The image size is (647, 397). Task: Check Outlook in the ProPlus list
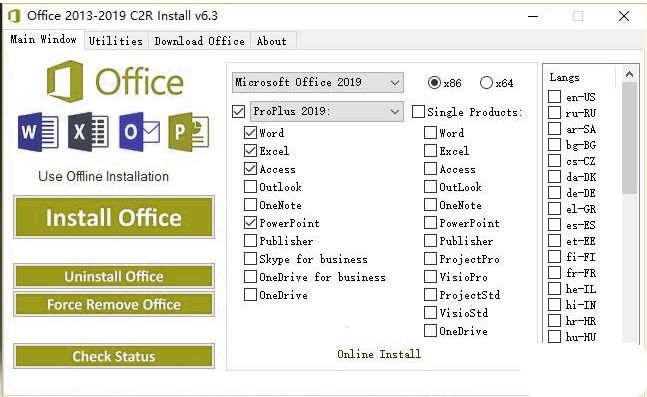click(x=250, y=187)
